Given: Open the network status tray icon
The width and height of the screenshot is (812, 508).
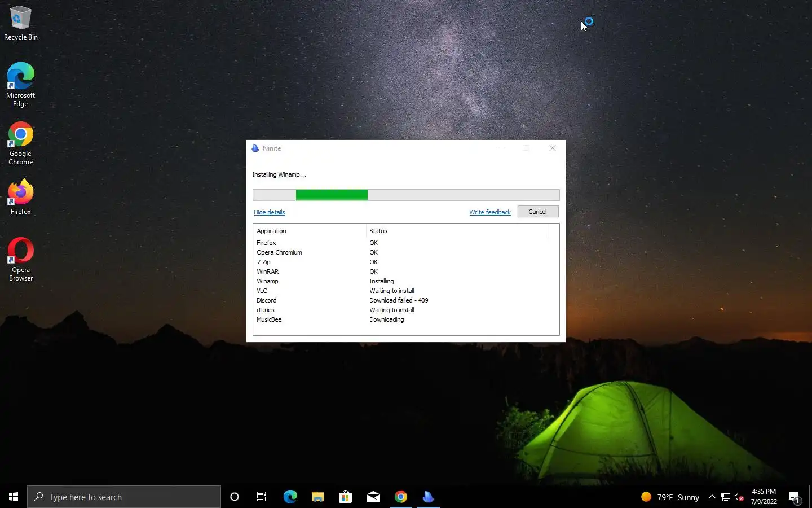Looking at the screenshot, I should (726, 497).
